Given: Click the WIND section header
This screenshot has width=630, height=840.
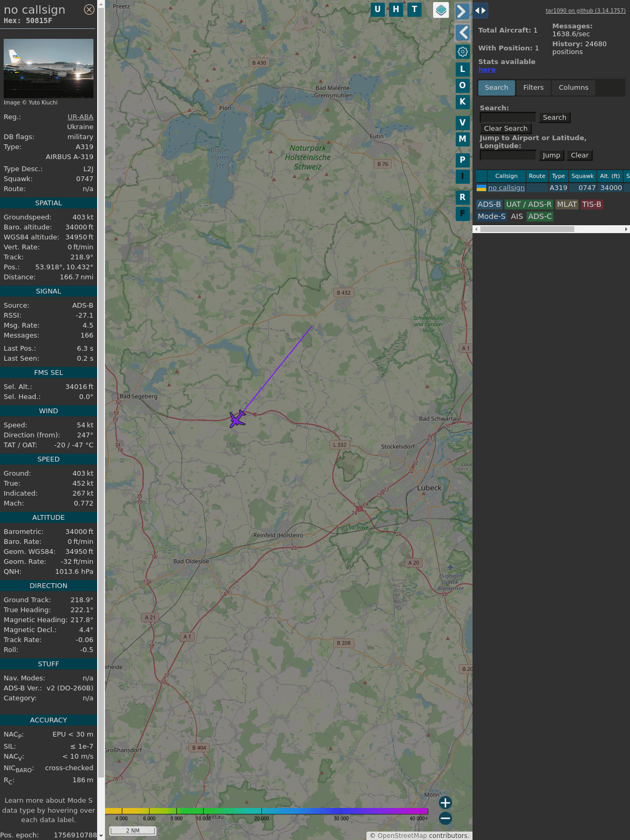Looking at the screenshot, I should pyautogui.click(x=48, y=411).
